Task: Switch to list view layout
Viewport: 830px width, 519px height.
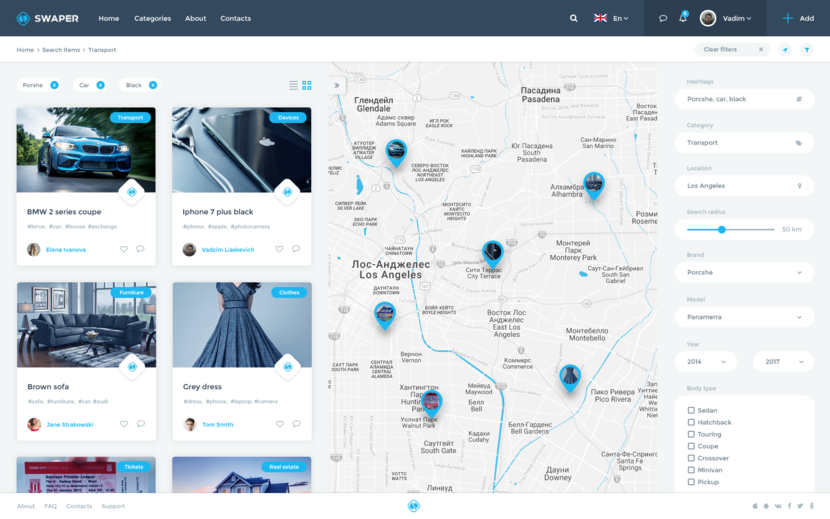Action: (293, 85)
